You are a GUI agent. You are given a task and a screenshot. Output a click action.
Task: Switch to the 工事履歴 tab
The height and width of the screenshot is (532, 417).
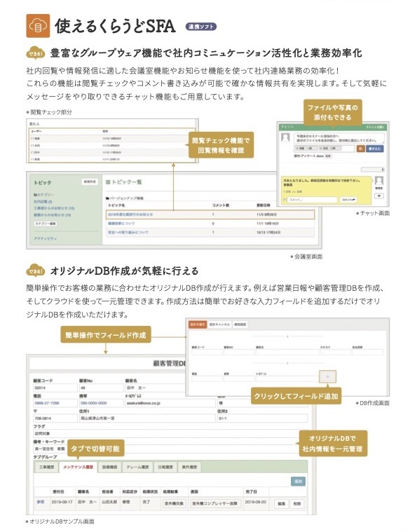(47, 468)
